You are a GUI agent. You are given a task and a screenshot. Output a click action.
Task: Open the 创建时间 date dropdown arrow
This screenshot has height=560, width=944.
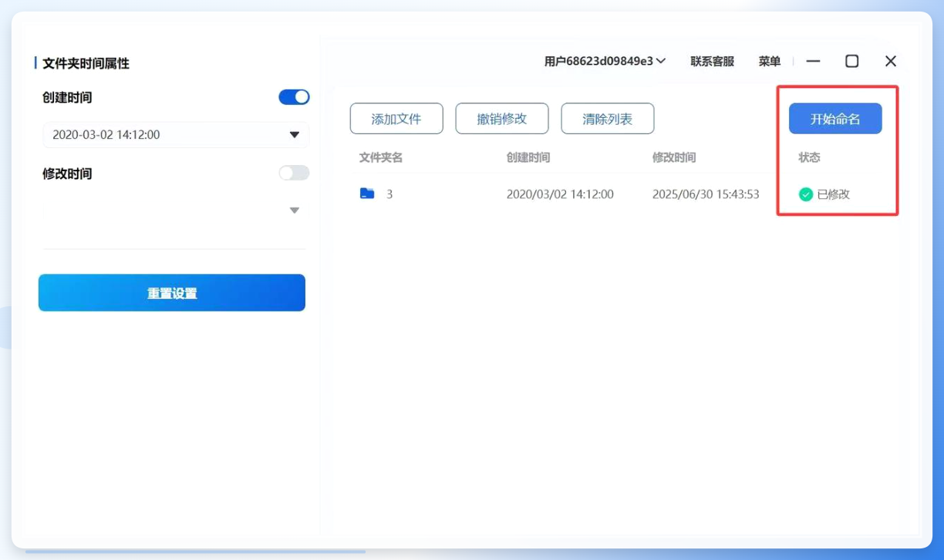(x=294, y=135)
